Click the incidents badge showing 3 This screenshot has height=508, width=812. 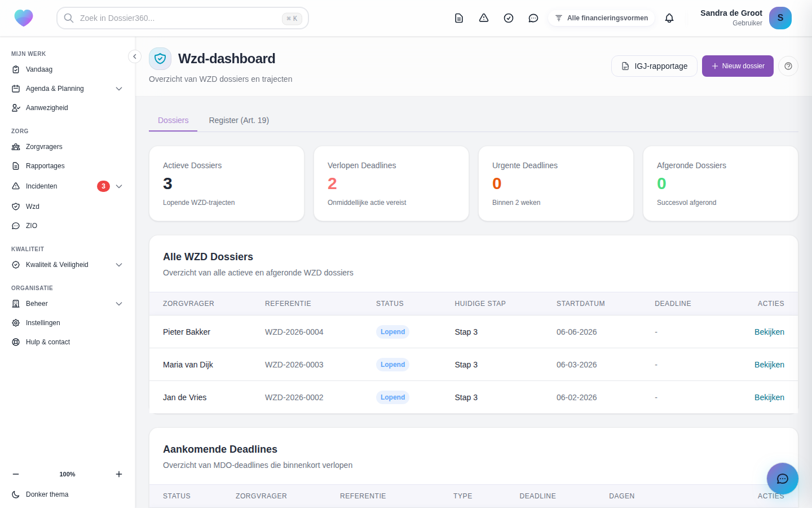(x=103, y=186)
